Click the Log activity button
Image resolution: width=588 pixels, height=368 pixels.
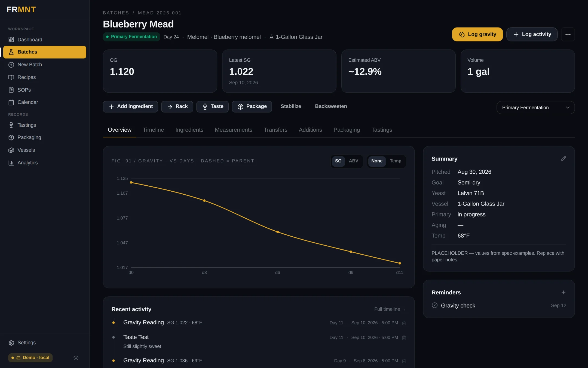[532, 34]
